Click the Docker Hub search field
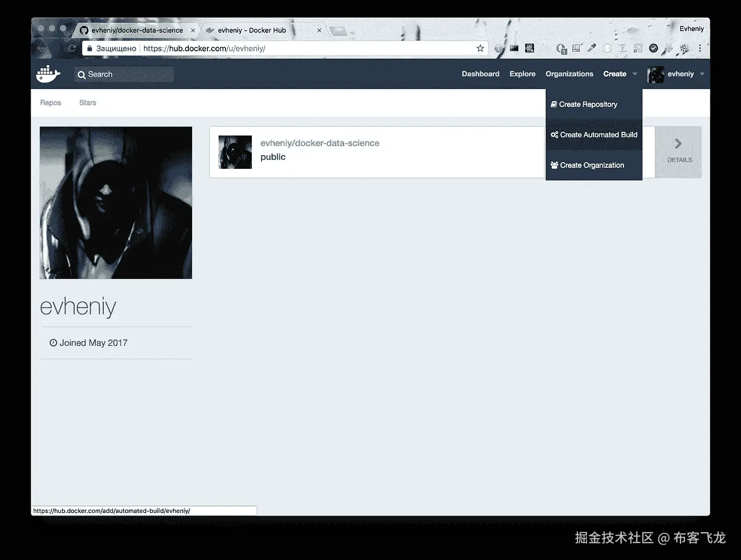 coord(124,74)
